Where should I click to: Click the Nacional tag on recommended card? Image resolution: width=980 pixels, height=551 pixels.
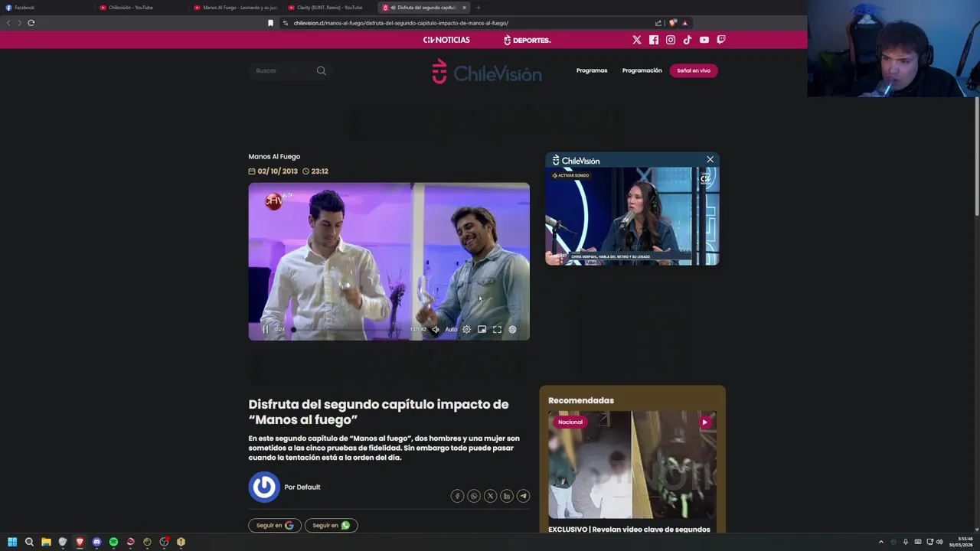click(x=570, y=422)
